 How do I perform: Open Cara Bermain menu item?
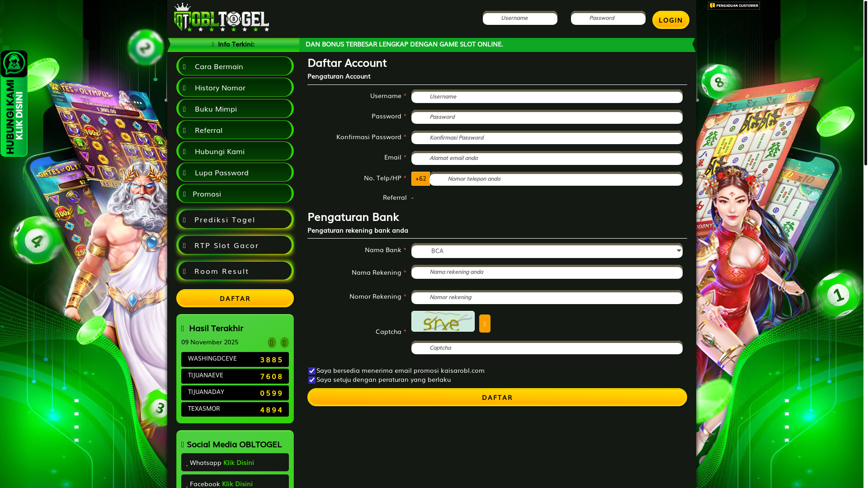(x=235, y=66)
